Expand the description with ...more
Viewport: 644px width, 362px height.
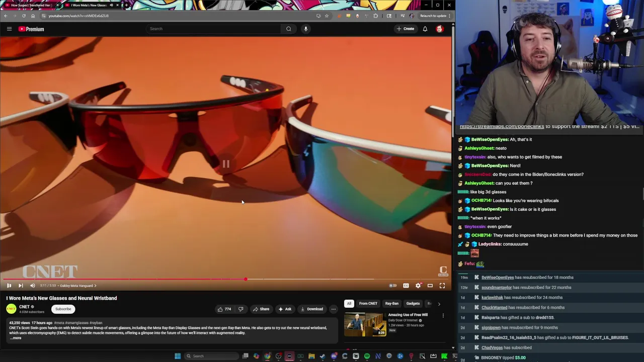pos(16,338)
